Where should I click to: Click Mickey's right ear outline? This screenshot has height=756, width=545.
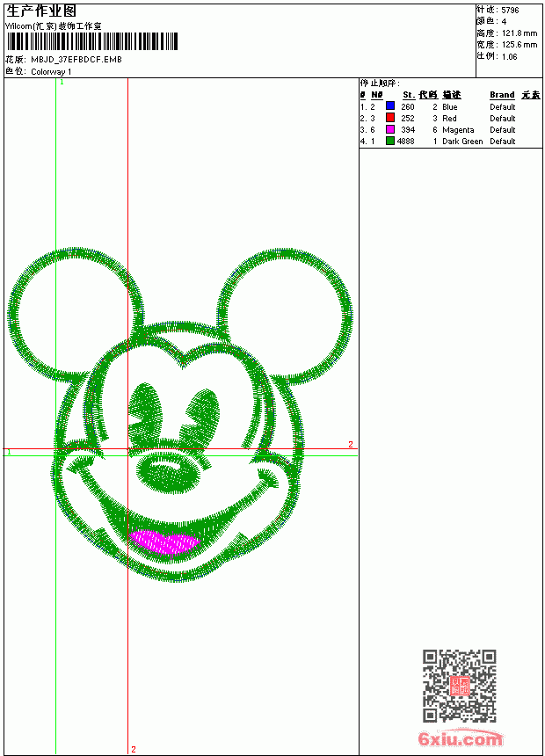[x=285, y=316]
